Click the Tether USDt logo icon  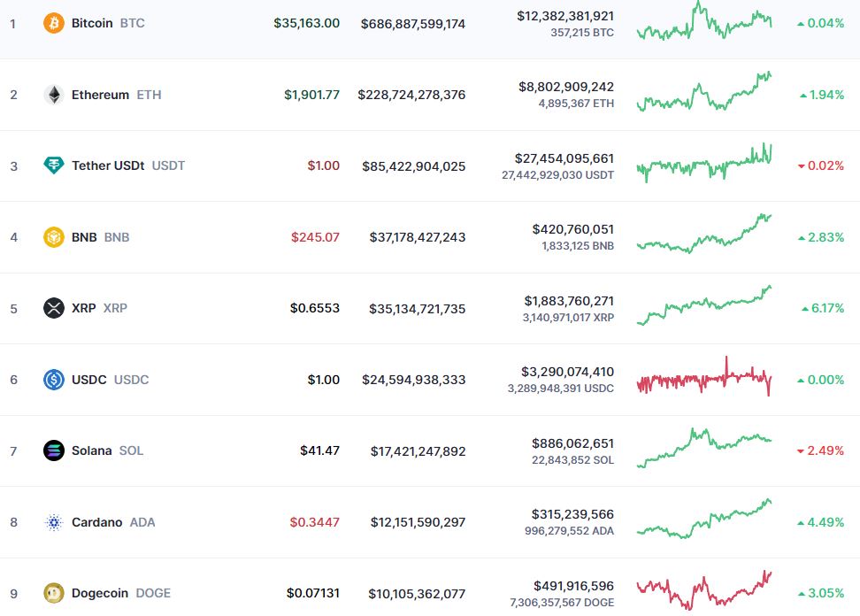[54, 166]
